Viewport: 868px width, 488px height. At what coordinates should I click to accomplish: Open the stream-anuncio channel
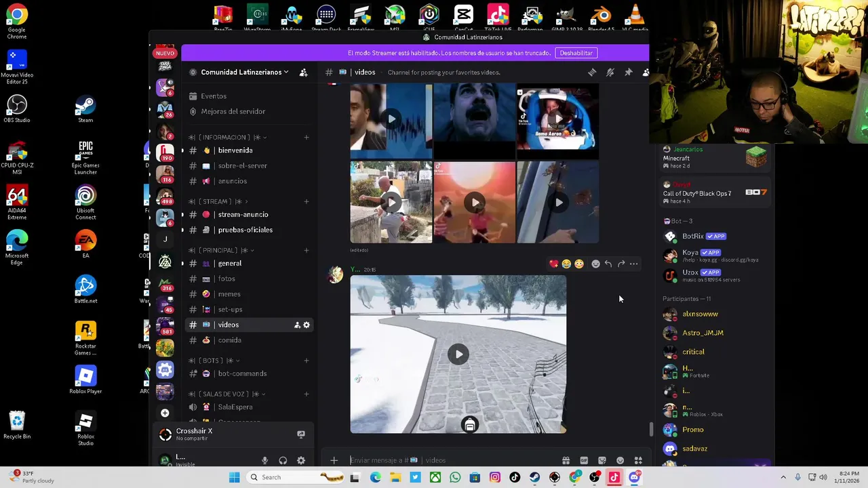(249, 215)
